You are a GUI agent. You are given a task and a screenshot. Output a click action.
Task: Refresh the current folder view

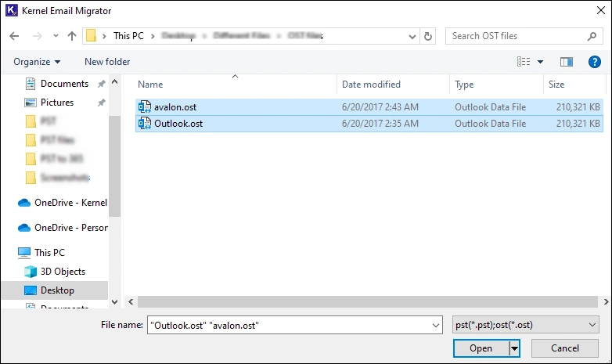(x=428, y=36)
